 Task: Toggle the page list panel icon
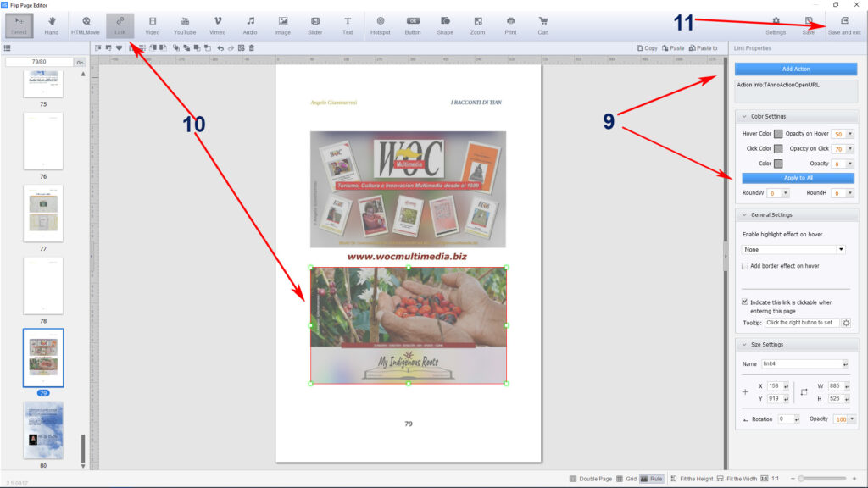(7, 48)
